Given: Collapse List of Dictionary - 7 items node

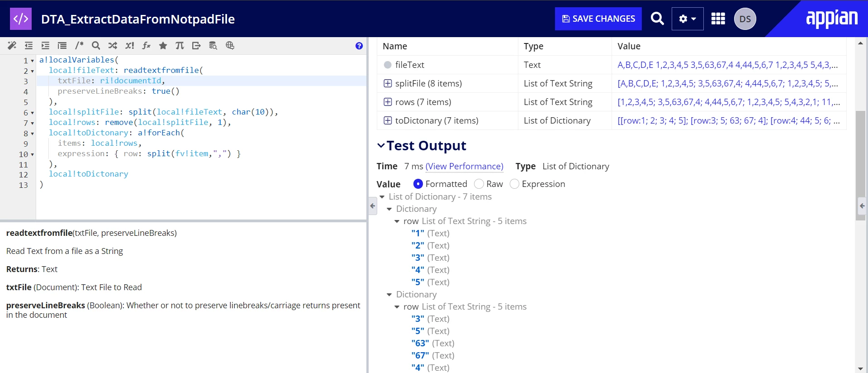Looking at the screenshot, I should [382, 197].
